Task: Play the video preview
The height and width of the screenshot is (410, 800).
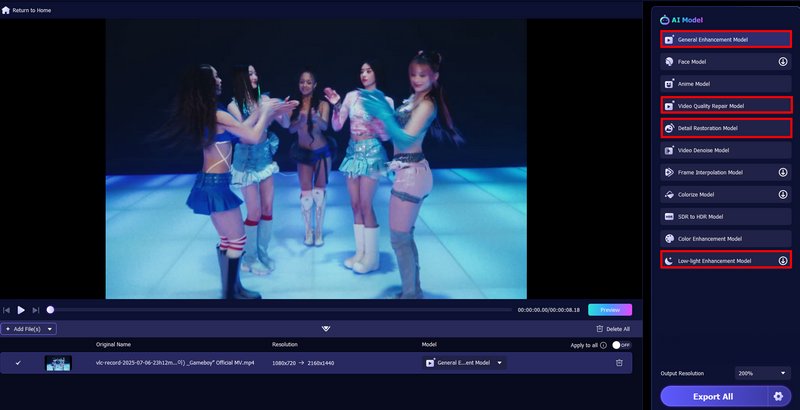Action: [21, 310]
